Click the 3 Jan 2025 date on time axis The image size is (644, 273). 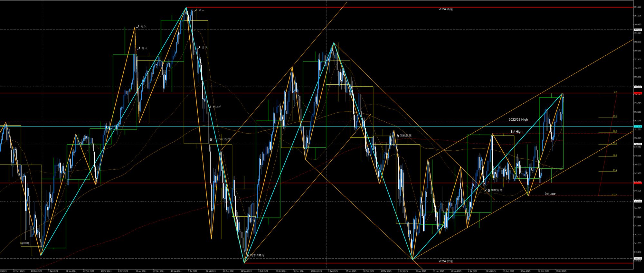333,271
